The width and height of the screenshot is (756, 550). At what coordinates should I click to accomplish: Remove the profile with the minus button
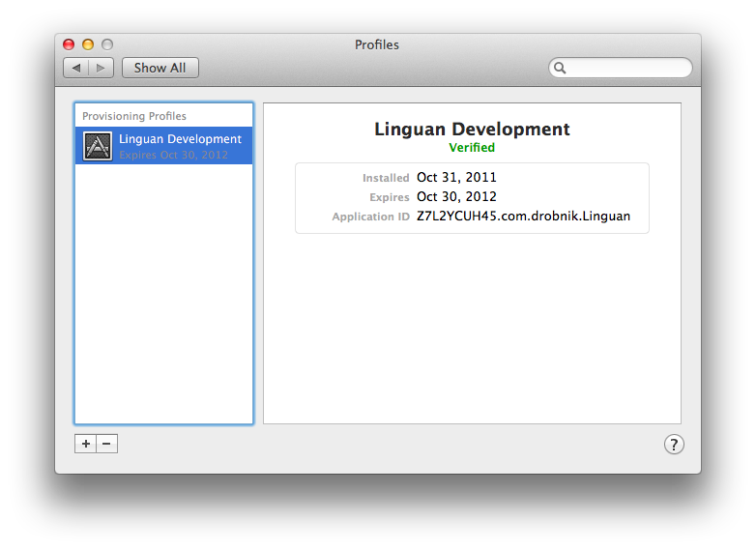tap(107, 444)
